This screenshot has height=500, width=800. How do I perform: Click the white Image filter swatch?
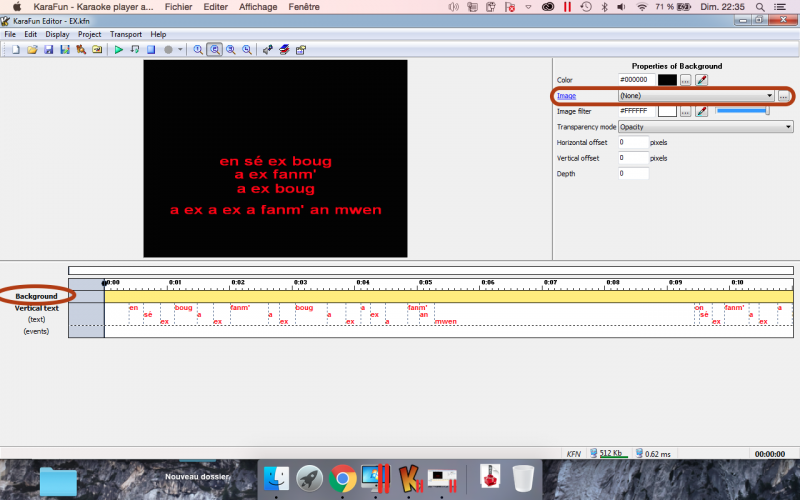[667, 111]
